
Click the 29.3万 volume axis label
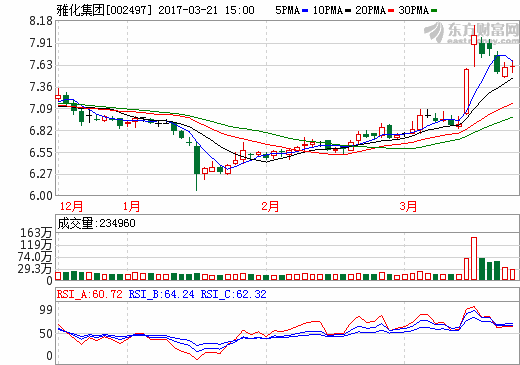tap(35, 268)
